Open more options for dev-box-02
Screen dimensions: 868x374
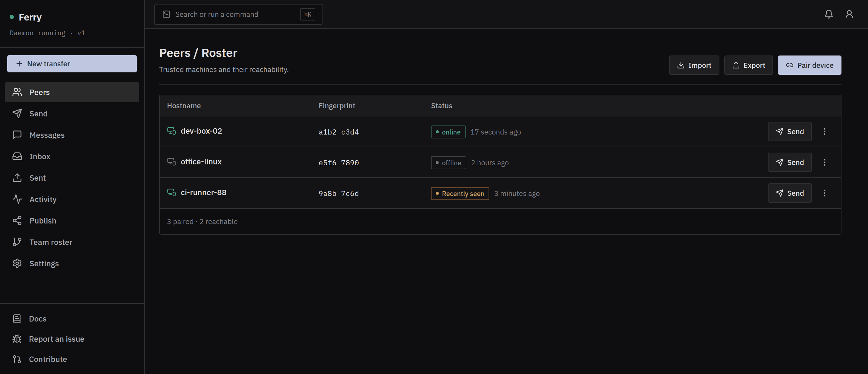(x=824, y=132)
